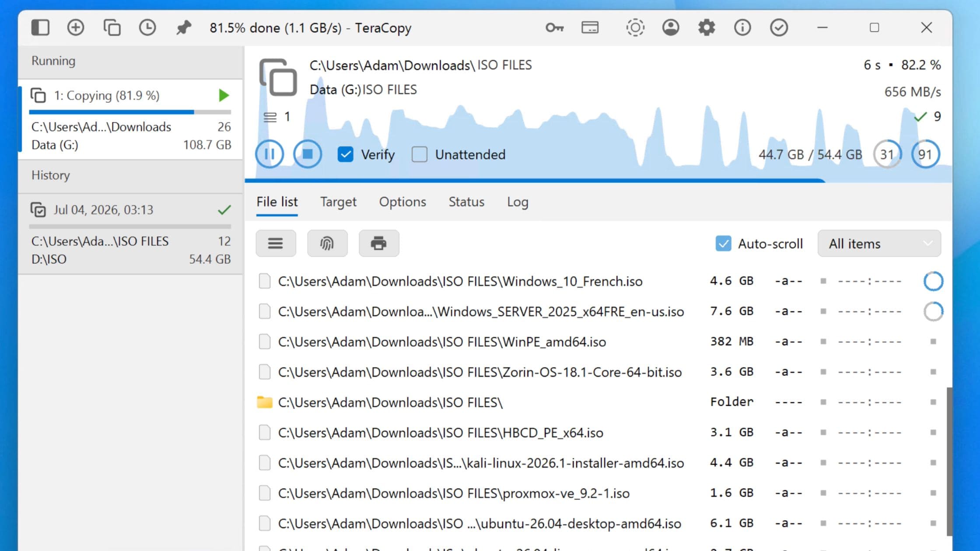Click the main blue copy progress bar
980x551 pixels.
[x=535, y=180]
